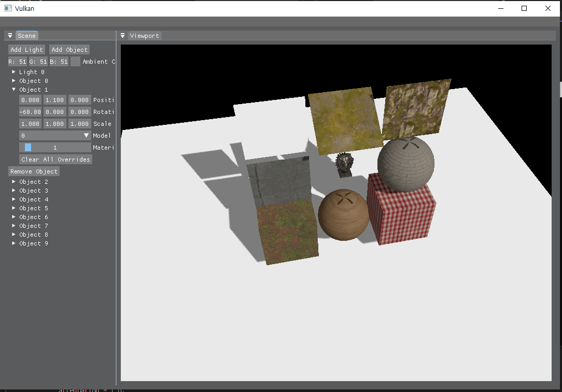The height and width of the screenshot is (392, 562).
Task: Switch to the Viewport tab
Action: tap(145, 36)
